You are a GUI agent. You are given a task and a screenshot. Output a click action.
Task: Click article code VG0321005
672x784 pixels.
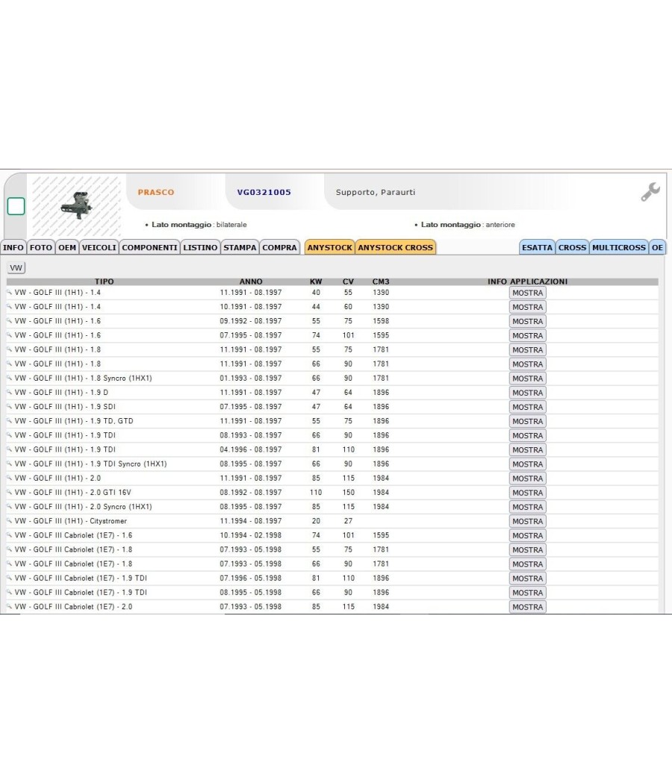(264, 192)
